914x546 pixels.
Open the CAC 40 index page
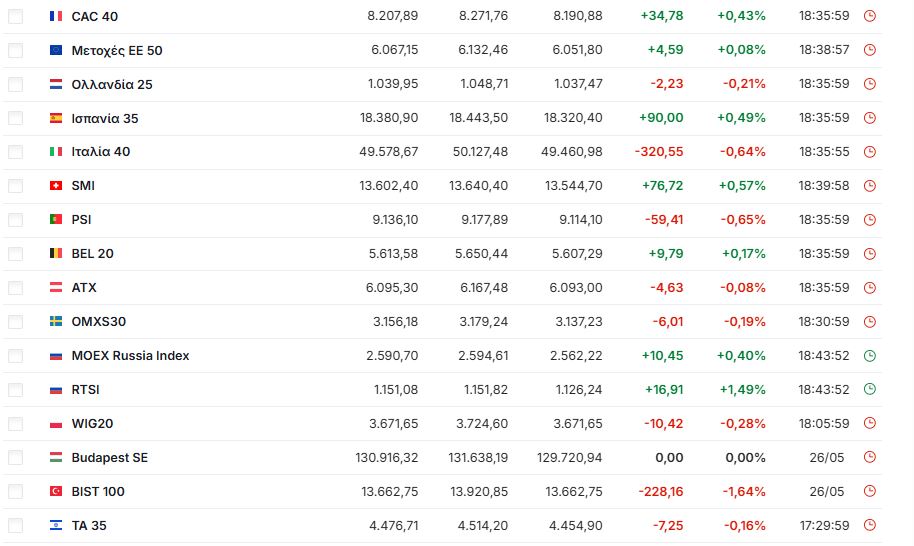(94, 16)
